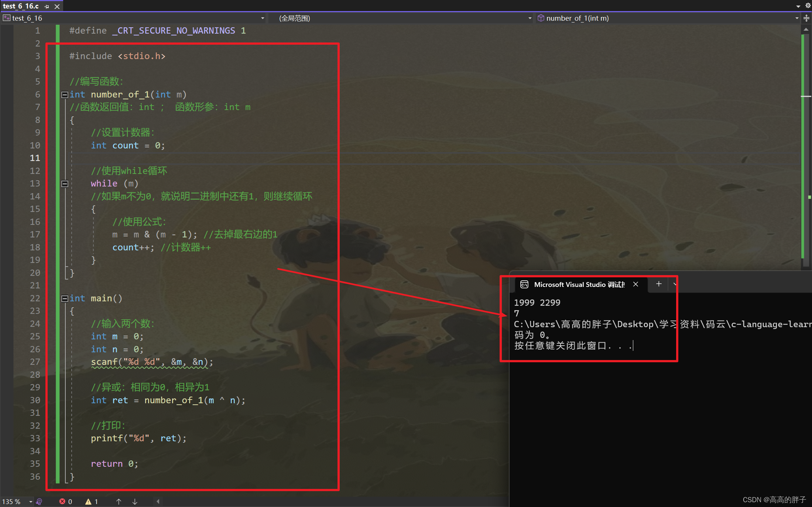Open the console tab dropdown chevron
Image resolution: width=812 pixels, height=507 pixels.
675,284
